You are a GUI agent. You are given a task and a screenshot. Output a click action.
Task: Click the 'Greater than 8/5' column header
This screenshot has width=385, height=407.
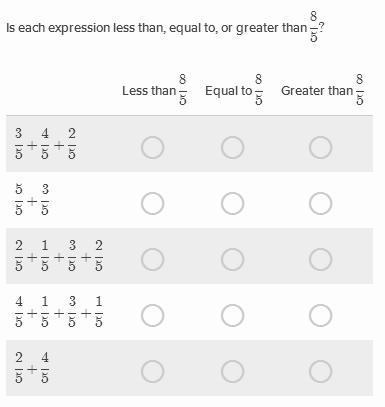click(323, 90)
